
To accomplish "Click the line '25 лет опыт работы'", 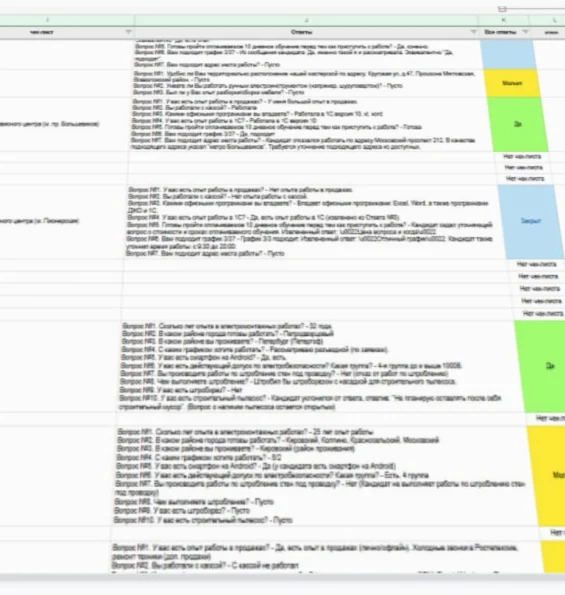I will (246, 432).
